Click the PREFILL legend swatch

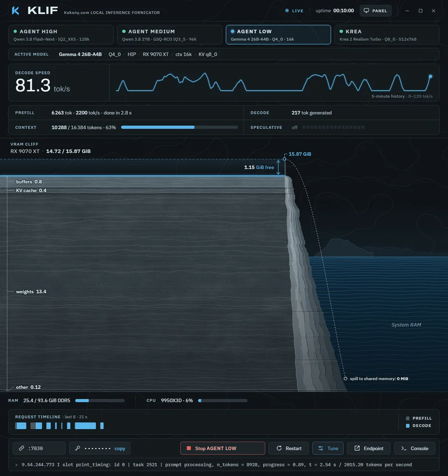pos(408,418)
